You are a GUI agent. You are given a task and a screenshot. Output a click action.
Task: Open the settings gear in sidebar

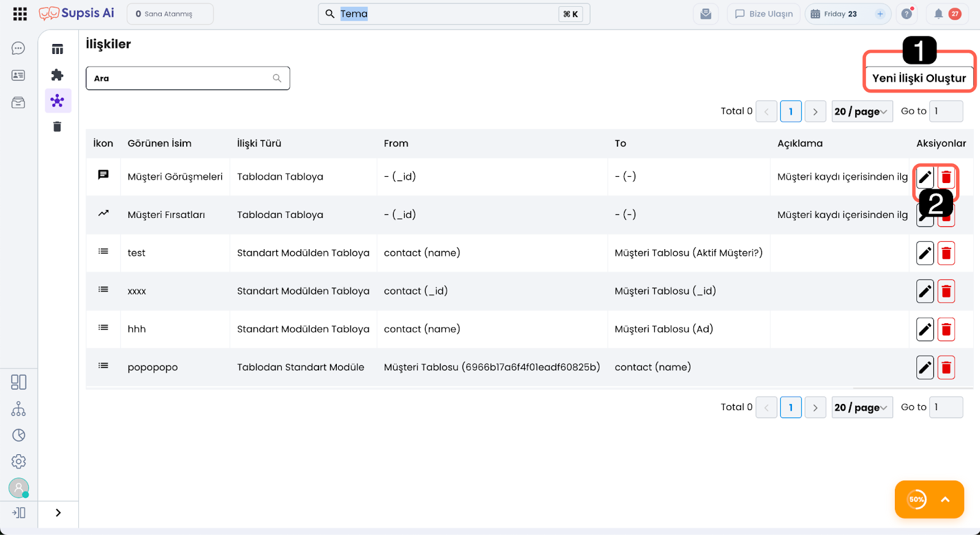point(18,462)
